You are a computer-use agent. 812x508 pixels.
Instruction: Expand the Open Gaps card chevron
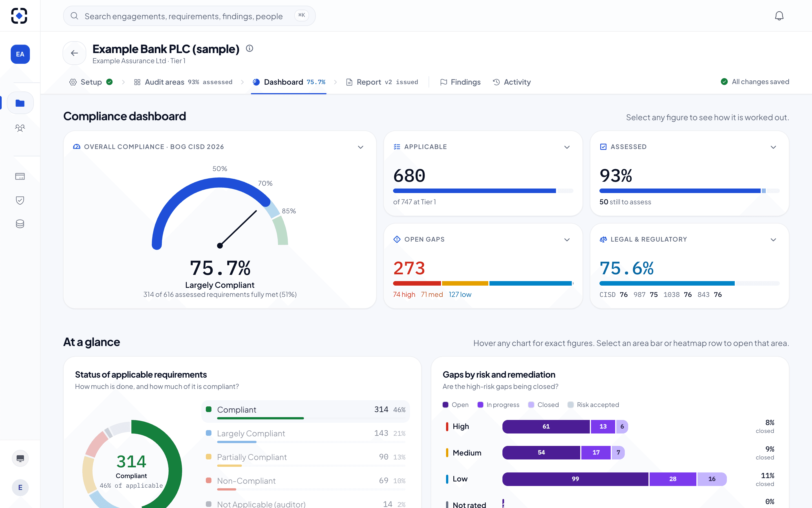coord(567,240)
